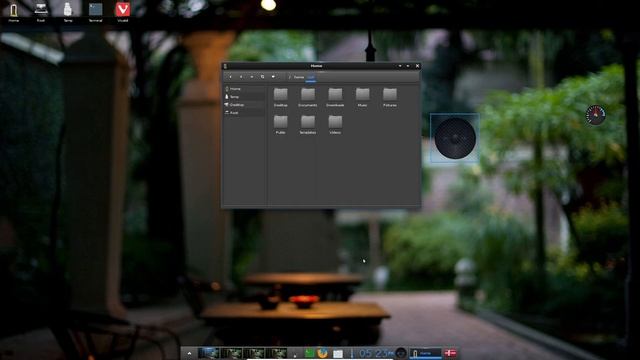Switch to the second virtual desktop in pager

[231, 353]
